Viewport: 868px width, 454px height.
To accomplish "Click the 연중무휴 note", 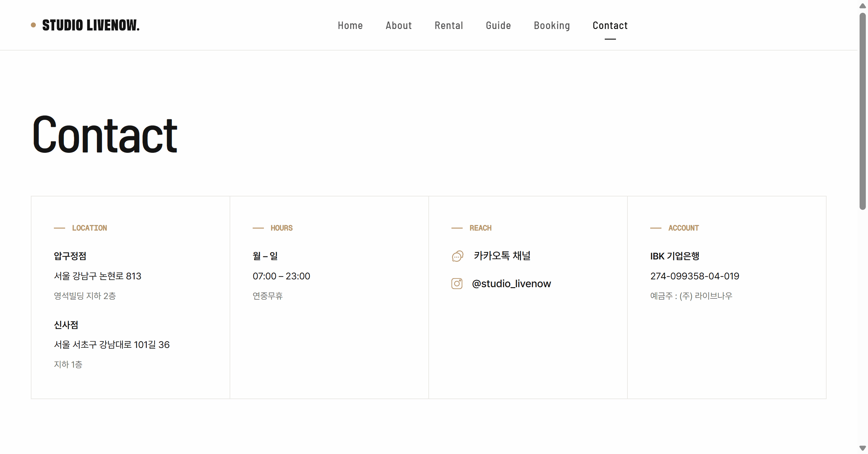I will tap(268, 296).
